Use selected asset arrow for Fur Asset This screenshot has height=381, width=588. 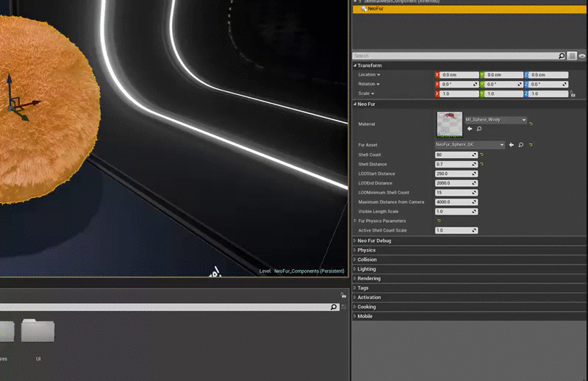point(512,145)
